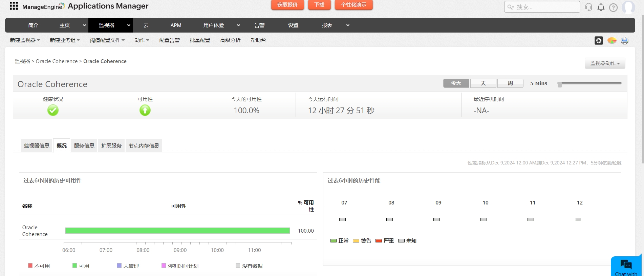
Task: Click the gray 没有数据 legend swatch
Action: (x=238, y=265)
